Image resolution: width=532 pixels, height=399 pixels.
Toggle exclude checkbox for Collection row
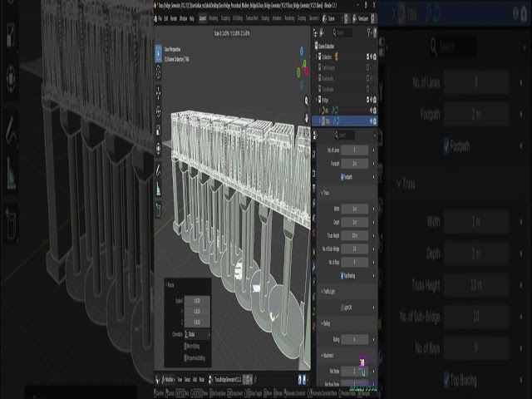pyautogui.click(x=367, y=57)
